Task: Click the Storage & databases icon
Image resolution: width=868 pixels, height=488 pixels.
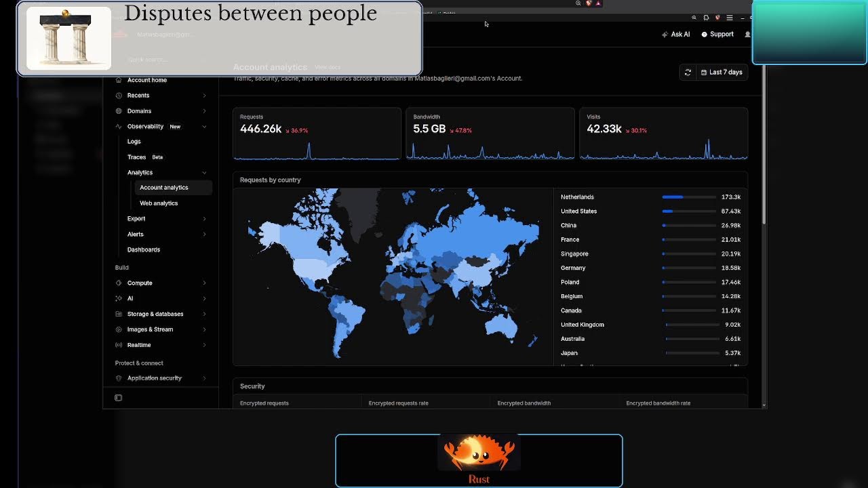Action: pyautogui.click(x=119, y=314)
